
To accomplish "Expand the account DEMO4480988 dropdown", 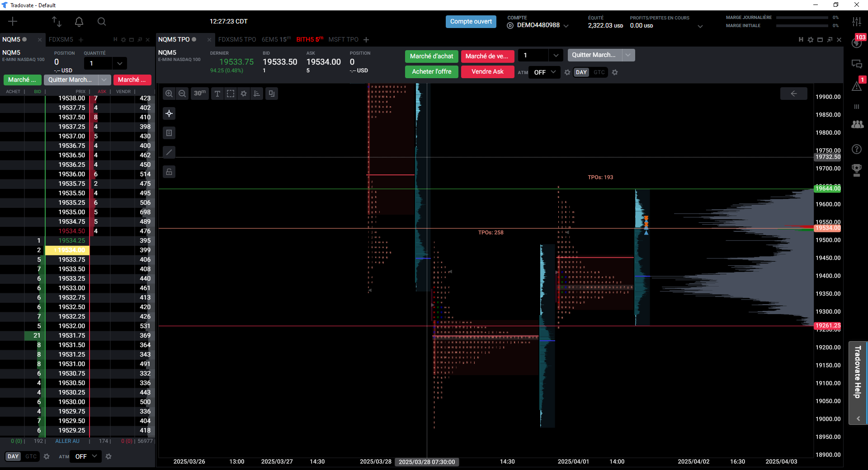I will pos(566,26).
